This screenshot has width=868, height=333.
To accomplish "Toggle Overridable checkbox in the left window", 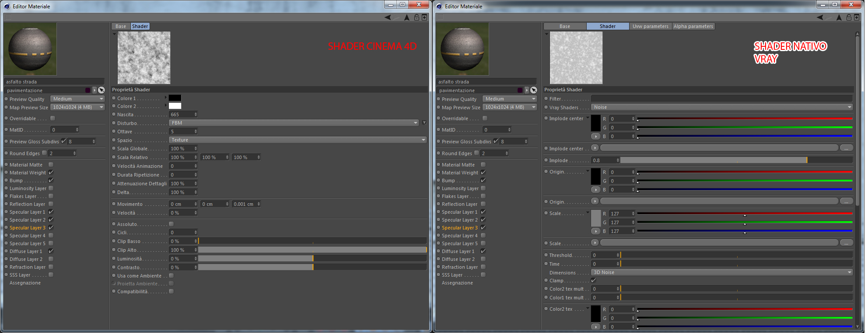I will pyautogui.click(x=53, y=118).
